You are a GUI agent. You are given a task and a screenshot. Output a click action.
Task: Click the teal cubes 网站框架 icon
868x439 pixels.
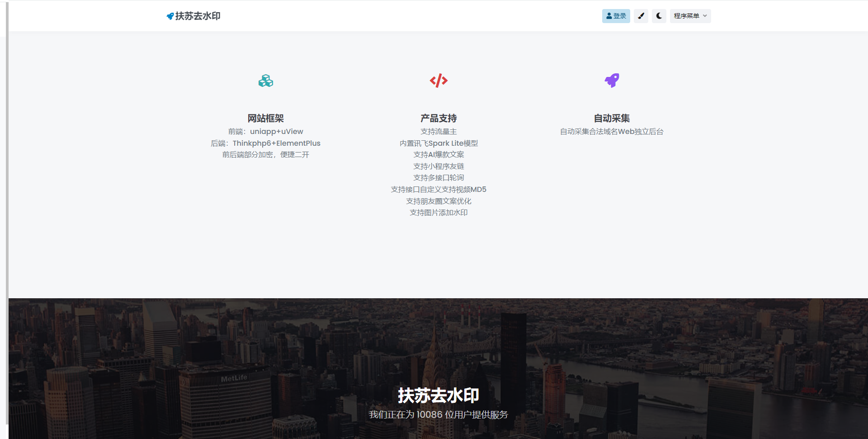tap(266, 81)
